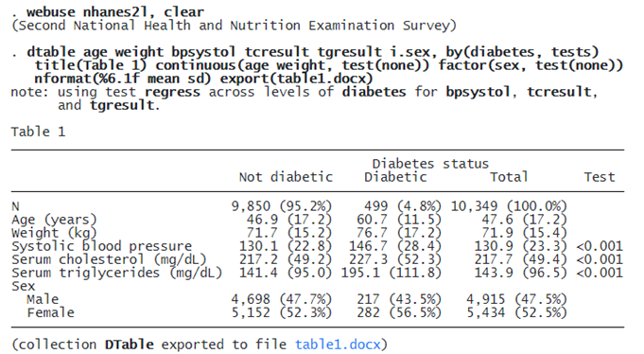Screen dimensions: 644x354
Task: Select the 'Weight (kg)' row label
Action: pos(54,233)
